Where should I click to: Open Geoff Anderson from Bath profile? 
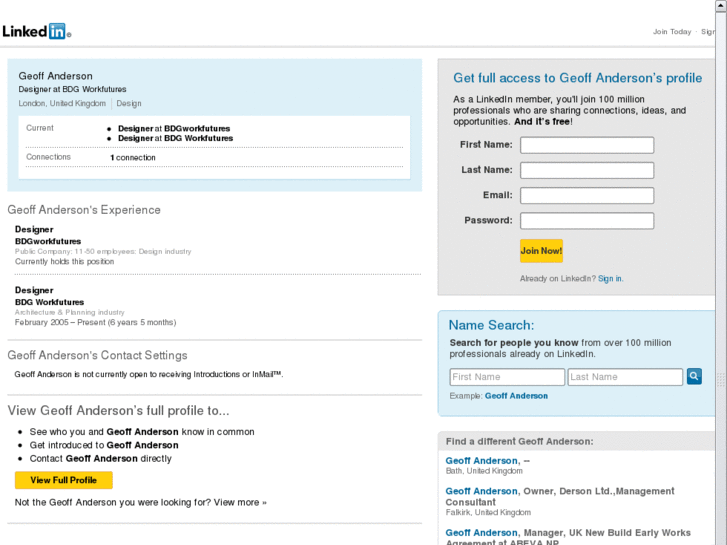coord(482,461)
